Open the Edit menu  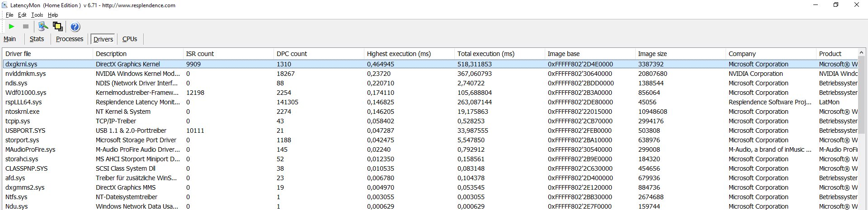point(22,15)
